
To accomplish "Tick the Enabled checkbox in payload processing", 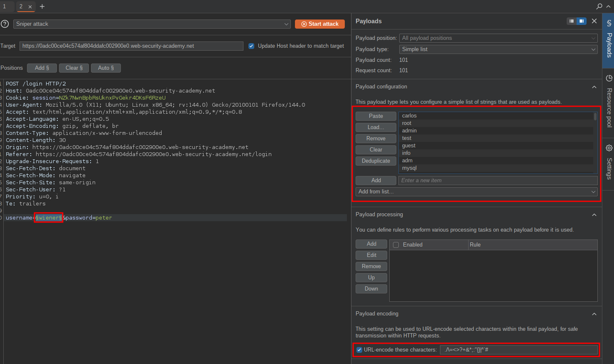I will [x=396, y=245].
